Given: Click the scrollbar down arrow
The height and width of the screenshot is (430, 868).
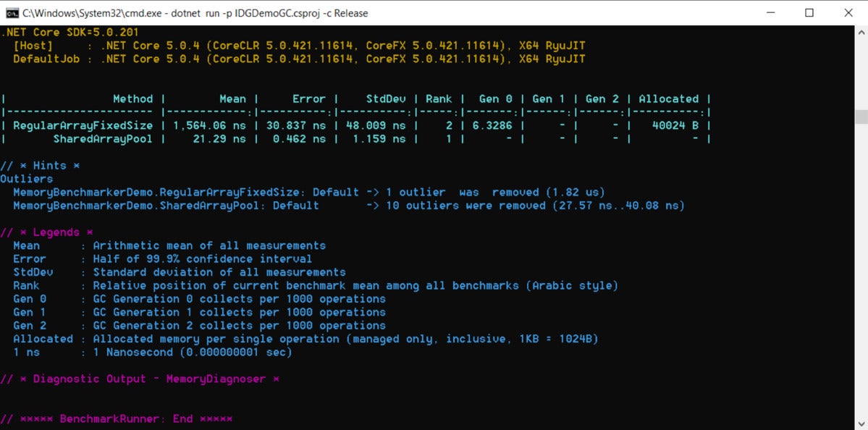Looking at the screenshot, I should (x=861, y=423).
